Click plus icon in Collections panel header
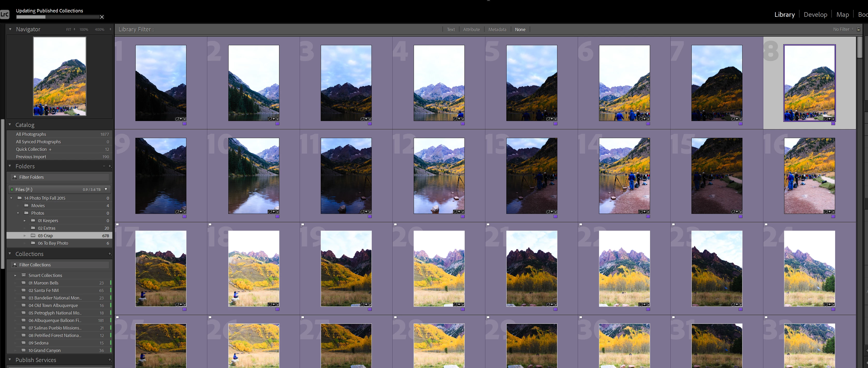868x368 pixels. 110,254
